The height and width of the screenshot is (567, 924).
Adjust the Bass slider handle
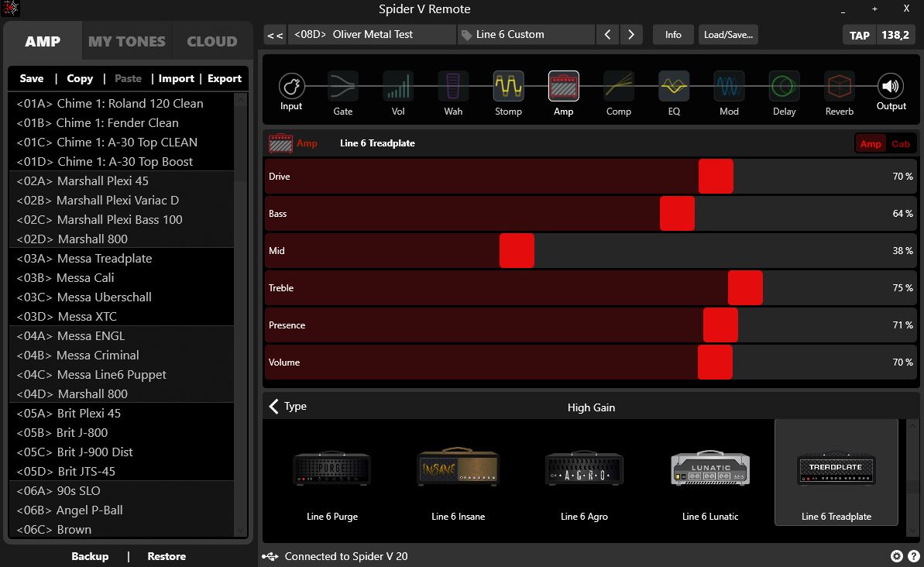click(677, 213)
